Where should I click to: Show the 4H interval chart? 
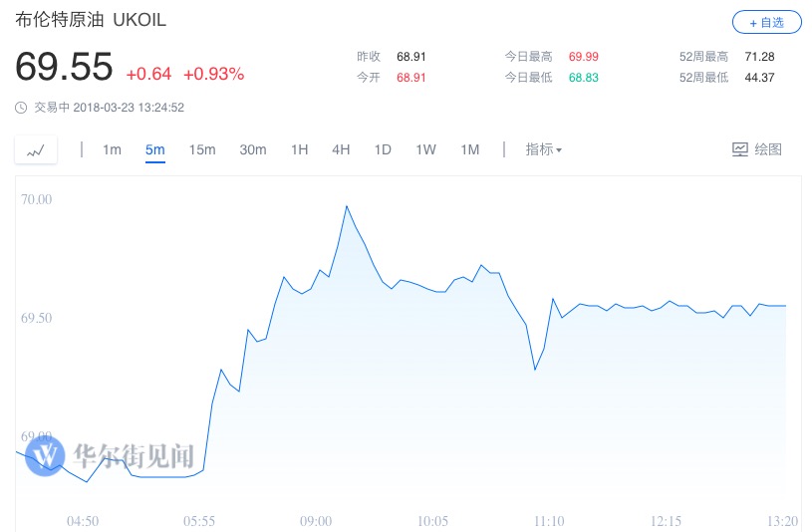click(341, 149)
